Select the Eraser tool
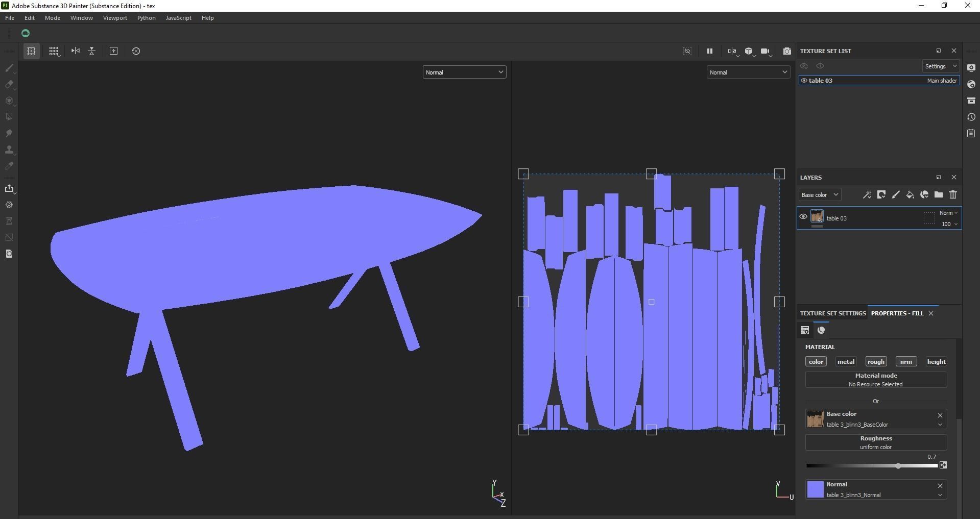980x519 pixels. pyautogui.click(x=9, y=84)
